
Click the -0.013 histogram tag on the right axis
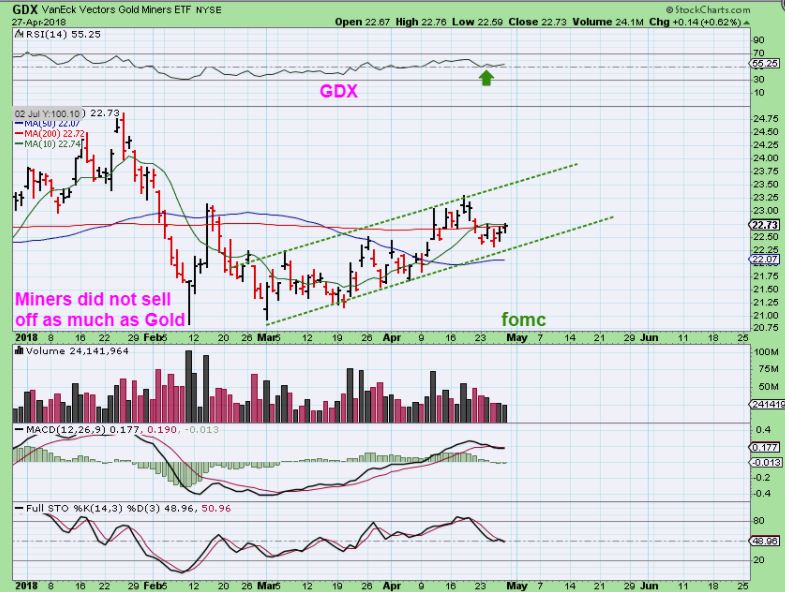(765, 462)
